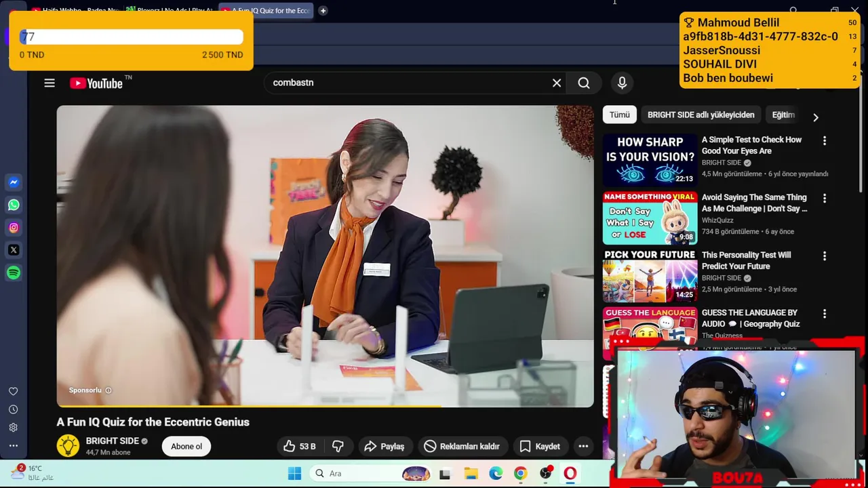Screen dimensions: 868x488
Task: Open more video actions three-dot button
Action: coord(583,446)
